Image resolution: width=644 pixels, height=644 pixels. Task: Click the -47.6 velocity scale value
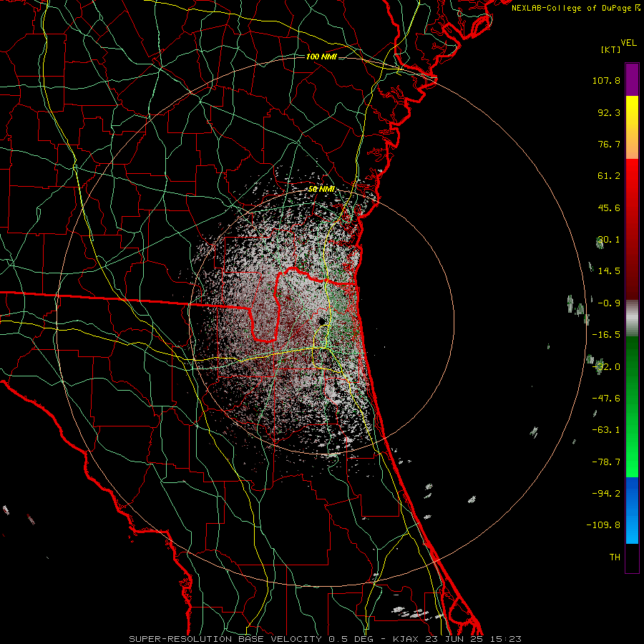606,399
